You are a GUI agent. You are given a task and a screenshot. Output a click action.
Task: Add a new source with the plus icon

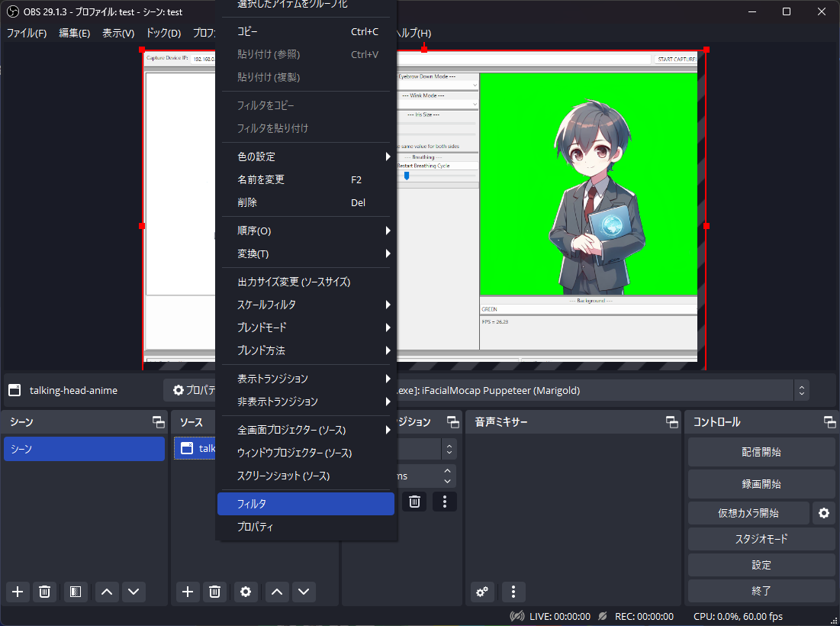pos(187,592)
